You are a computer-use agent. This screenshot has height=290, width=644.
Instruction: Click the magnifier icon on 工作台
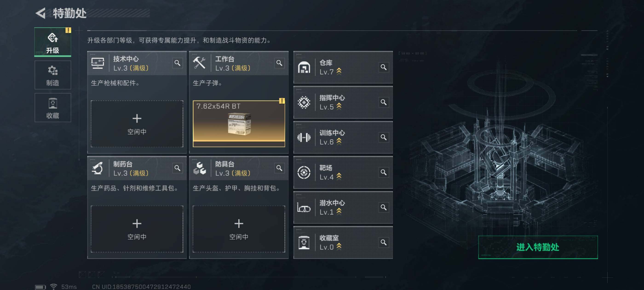point(279,63)
